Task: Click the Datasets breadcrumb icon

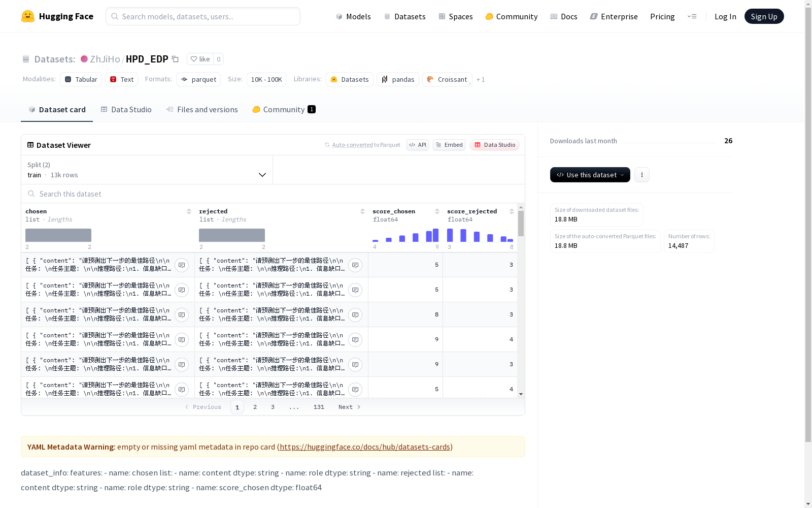Action: pyautogui.click(x=26, y=59)
